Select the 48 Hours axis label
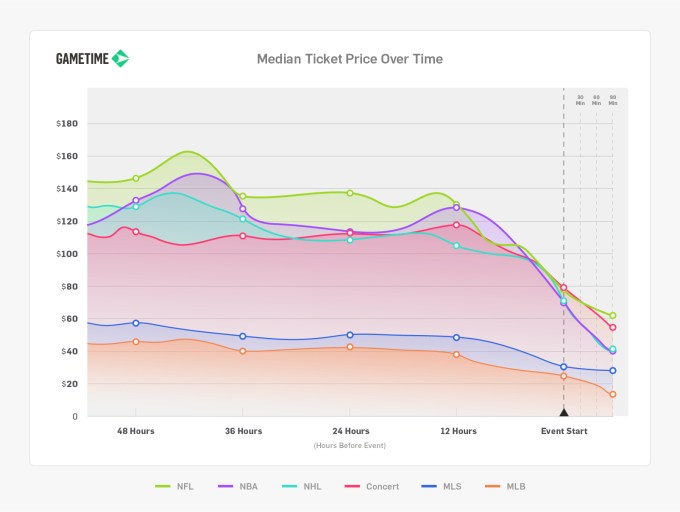Screen dimensions: 680x512 [136, 431]
